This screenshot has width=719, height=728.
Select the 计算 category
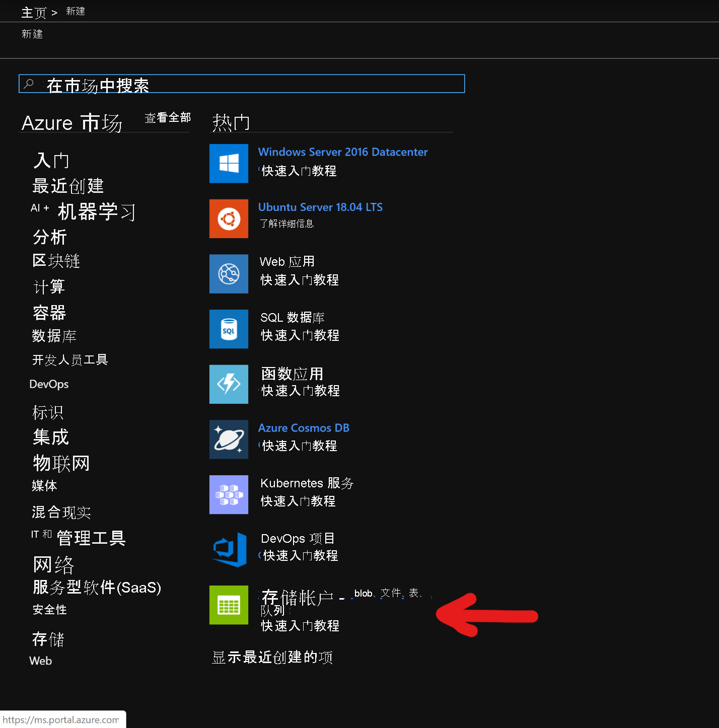(49, 286)
